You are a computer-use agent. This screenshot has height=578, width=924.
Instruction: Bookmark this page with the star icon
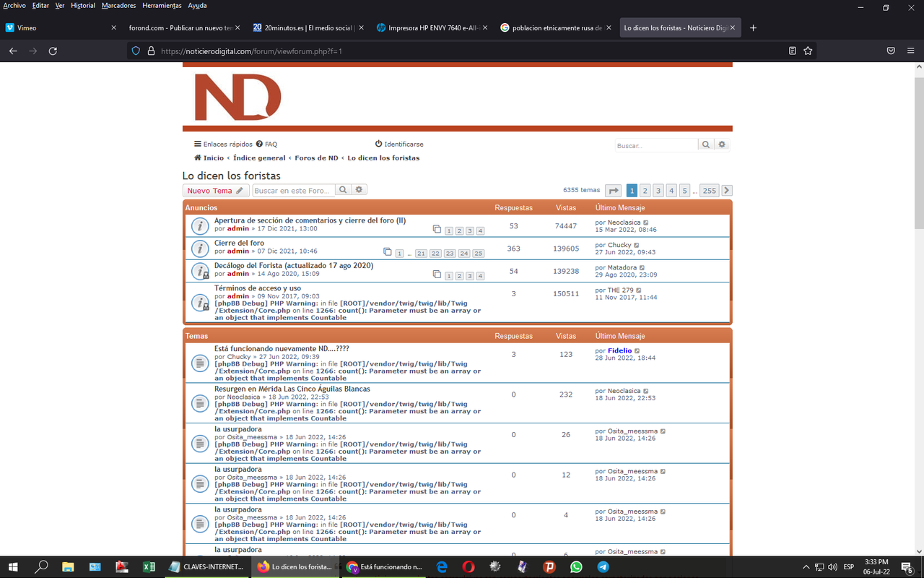[x=808, y=51]
